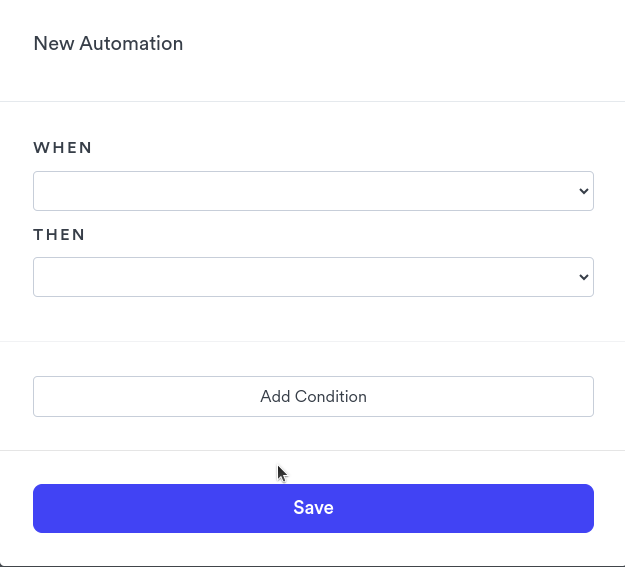Open the THEN action dropdown
This screenshot has height=567, width=625.
313,277
